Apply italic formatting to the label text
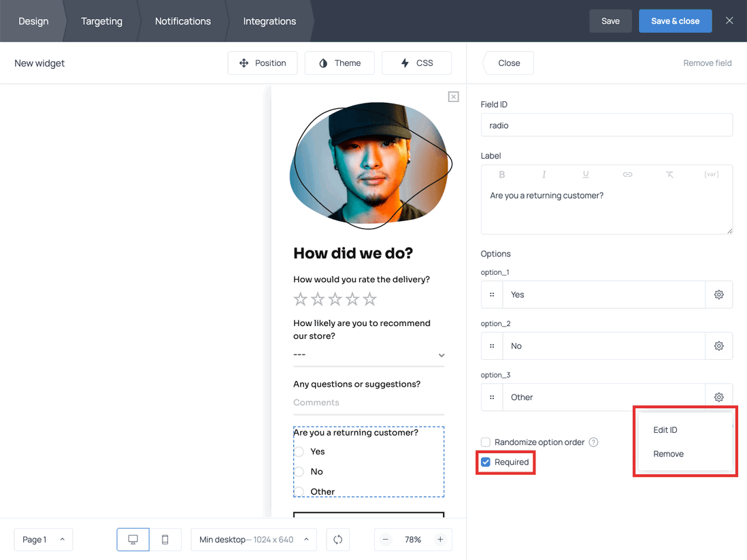Viewport: 747px width, 560px height. pyautogui.click(x=544, y=174)
